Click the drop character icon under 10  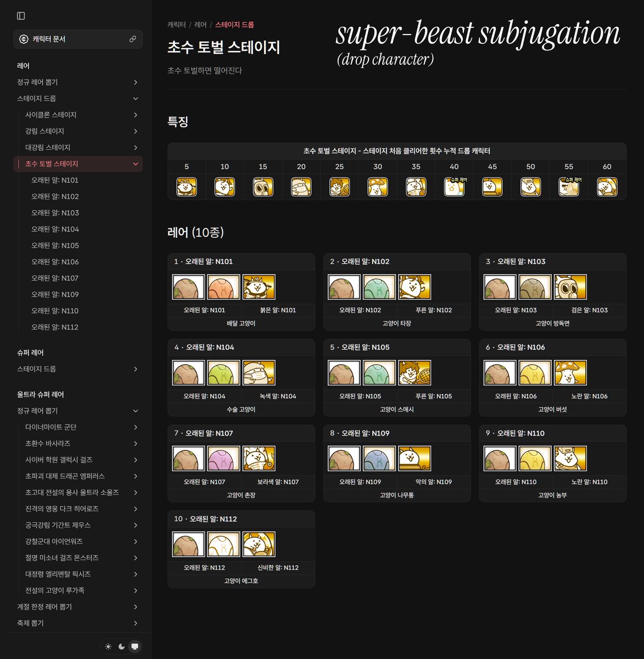pyautogui.click(x=225, y=187)
